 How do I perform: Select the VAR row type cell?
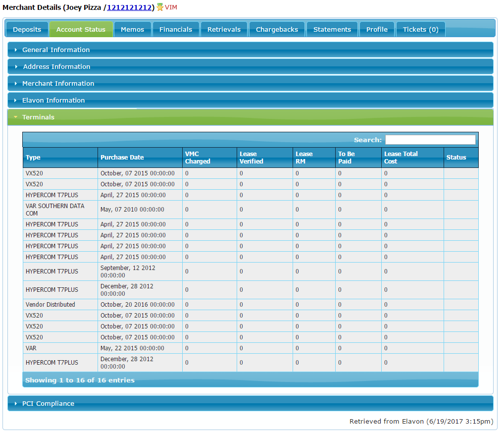[60, 348]
